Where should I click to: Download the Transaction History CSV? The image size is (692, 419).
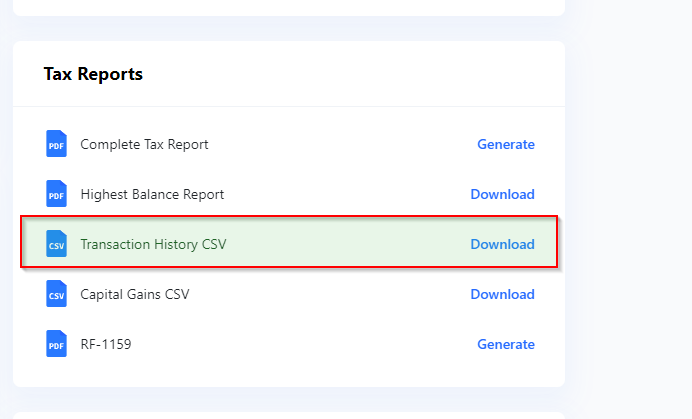click(502, 244)
